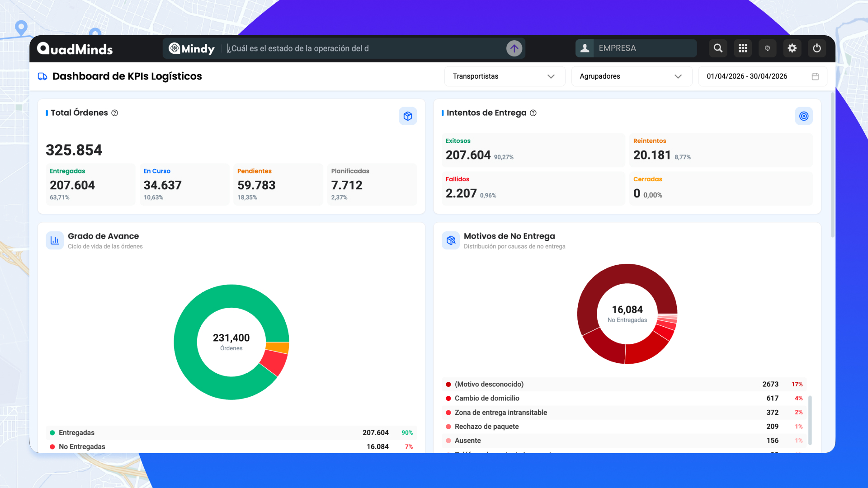Image resolution: width=868 pixels, height=488 pixels.
Task: Click the Fallidos 2.207 card
Action: coord(533,188)
